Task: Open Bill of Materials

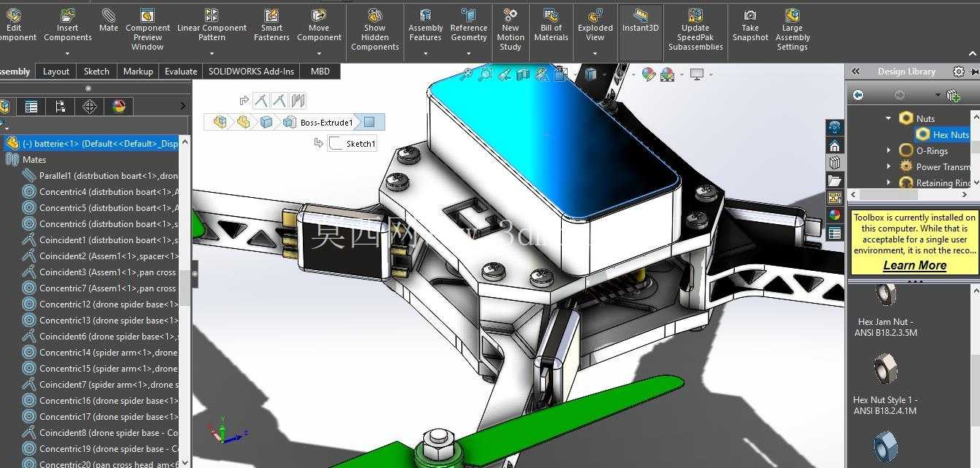Action: [551, 26]
